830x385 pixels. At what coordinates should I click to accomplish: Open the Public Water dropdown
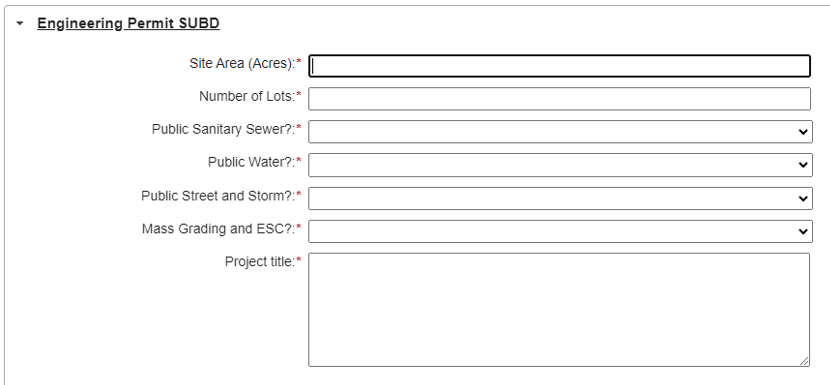560,165
